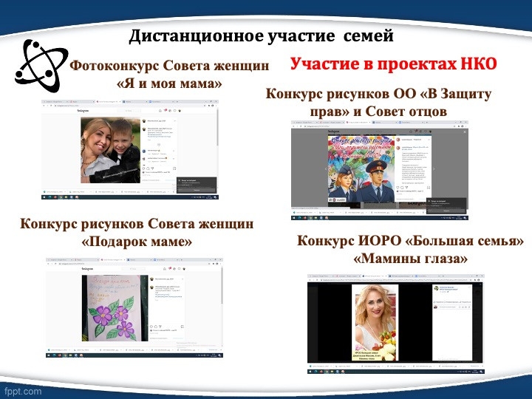Screen dimensions: 532x399
Task: Open the police drawing contest screenshot
Action: (x=380, y=171)
